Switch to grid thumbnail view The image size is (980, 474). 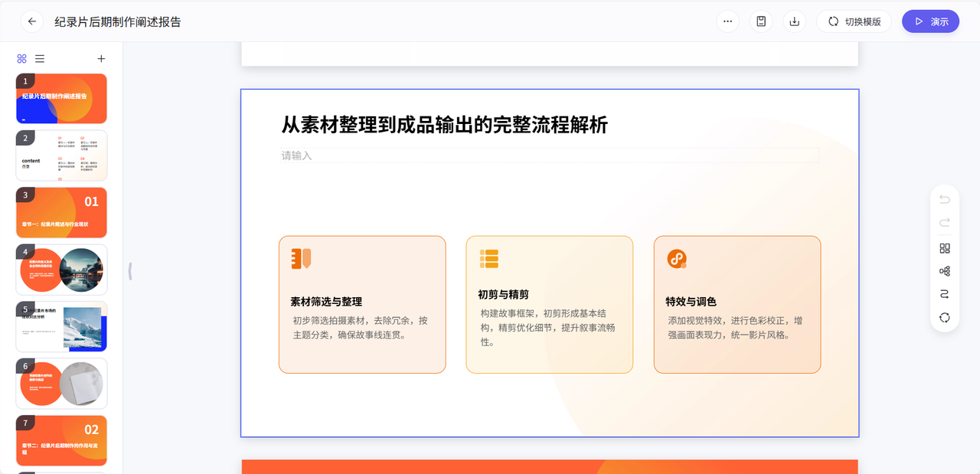pos(21,59)
